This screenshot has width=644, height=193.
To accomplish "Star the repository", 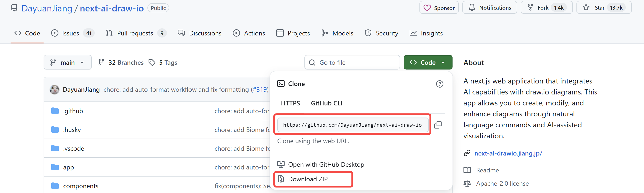I will tap(604, 8).
